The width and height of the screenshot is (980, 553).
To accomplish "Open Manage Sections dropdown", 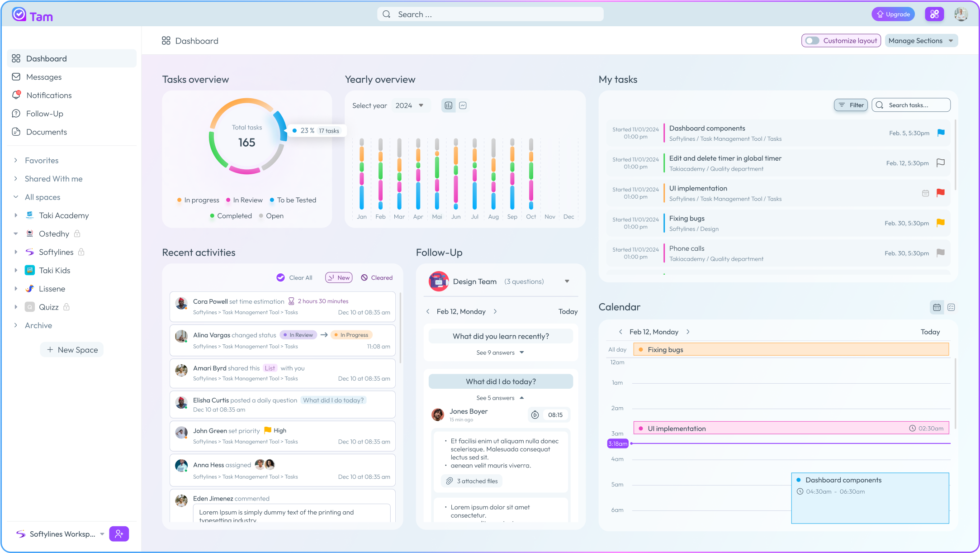I will pos(921,41).
